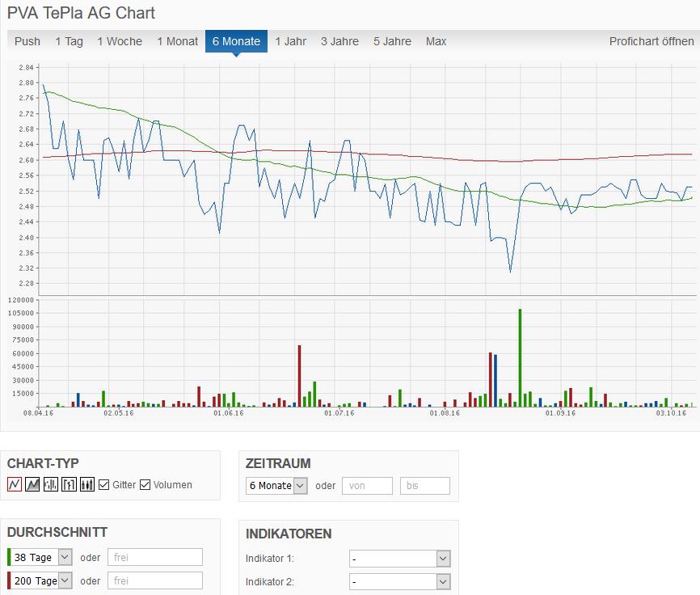The image size is (700, 595).
Task: Toggle the Gitter grid checkbox
Action: tap(103, 485)
